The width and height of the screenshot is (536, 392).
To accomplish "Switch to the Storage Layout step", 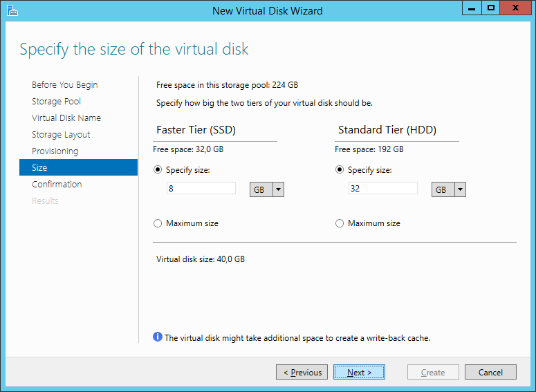I will [61, 135].
